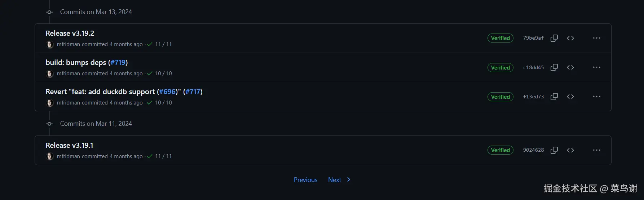Browse repository at duckdb revert commit
Screen dimensions: 644x200
(570, 97)
